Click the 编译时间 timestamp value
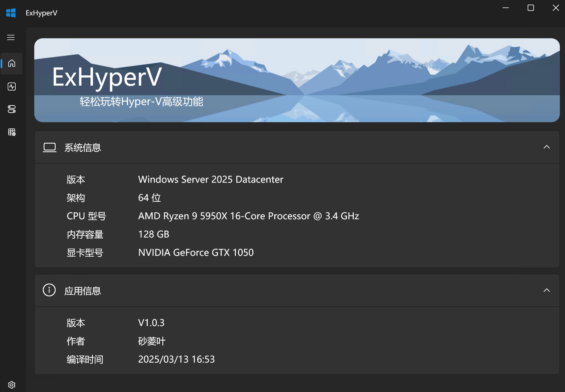Image resolution: width=565 pixels, height=392 pixels. pyautogui.click(x=176, y=359)
